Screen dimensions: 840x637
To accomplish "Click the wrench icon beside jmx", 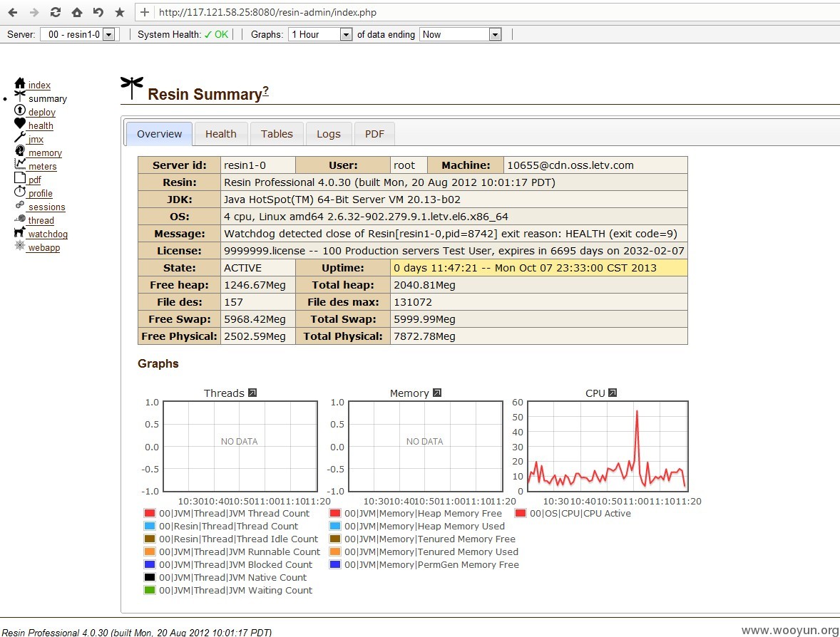I will 20,137.
